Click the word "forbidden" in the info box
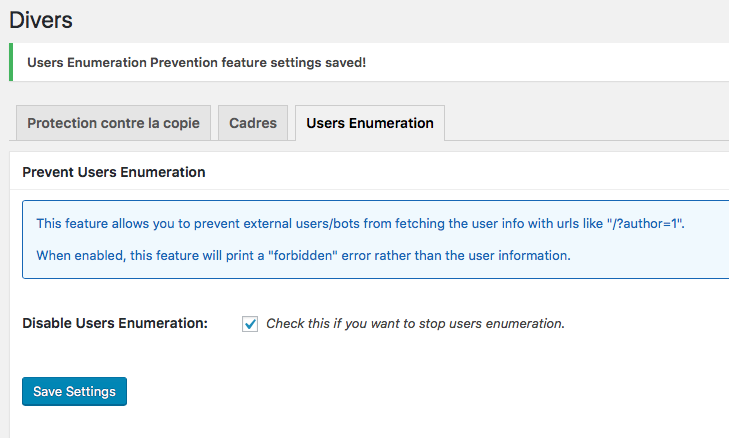The height and width of the screenshot is (438, 729). [x=303, y=256]
